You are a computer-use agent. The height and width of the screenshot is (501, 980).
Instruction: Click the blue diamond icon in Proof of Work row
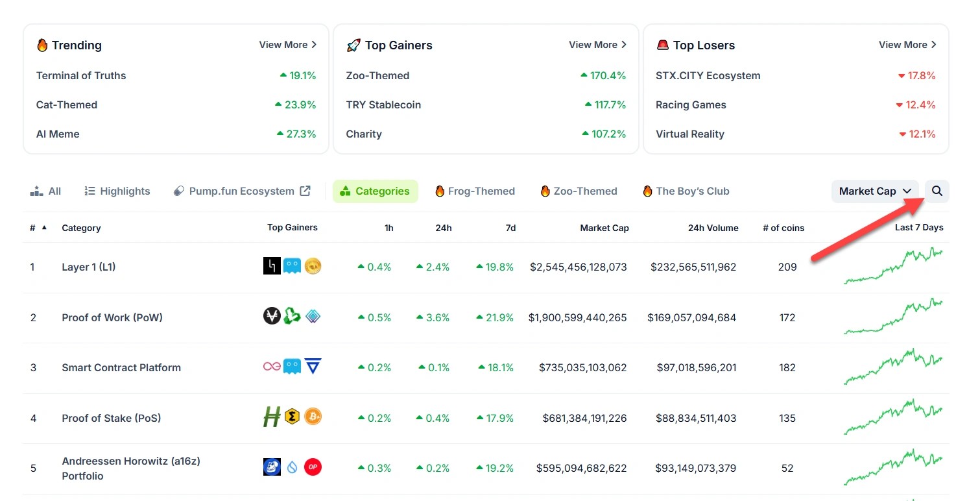point(313,317)
